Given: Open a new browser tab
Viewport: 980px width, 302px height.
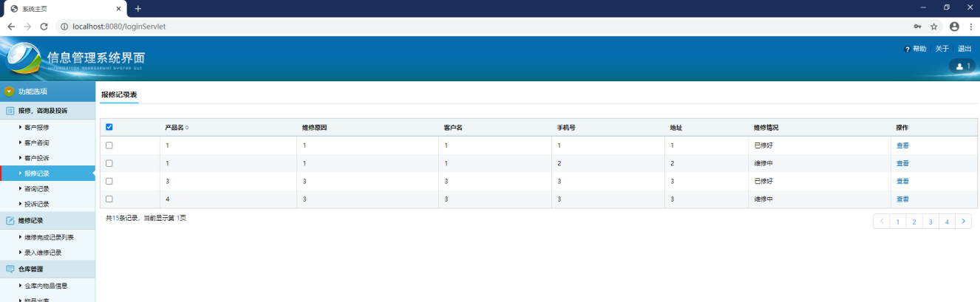Looking at the screenshot, I should pyautogui.click(x=137, y=8).
